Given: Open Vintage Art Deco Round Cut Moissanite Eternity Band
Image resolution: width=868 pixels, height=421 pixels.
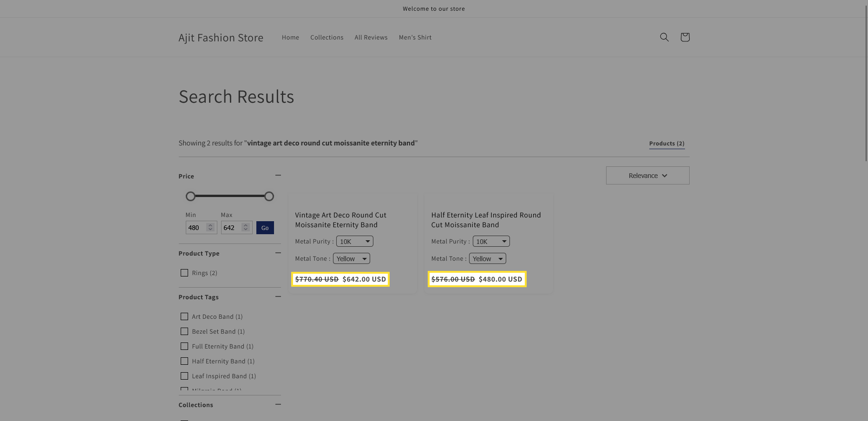Looking at the screenshot, I should click(x=340, y=220).
